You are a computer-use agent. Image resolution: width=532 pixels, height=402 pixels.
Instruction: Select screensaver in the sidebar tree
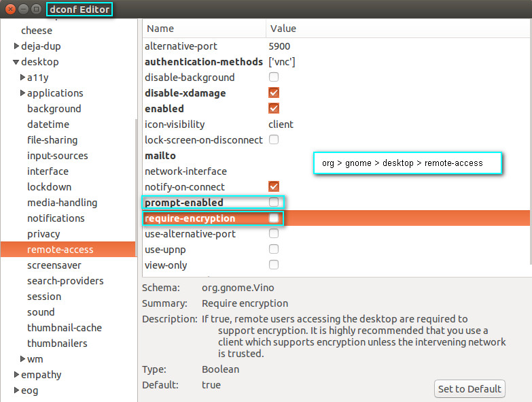(54, 265)
